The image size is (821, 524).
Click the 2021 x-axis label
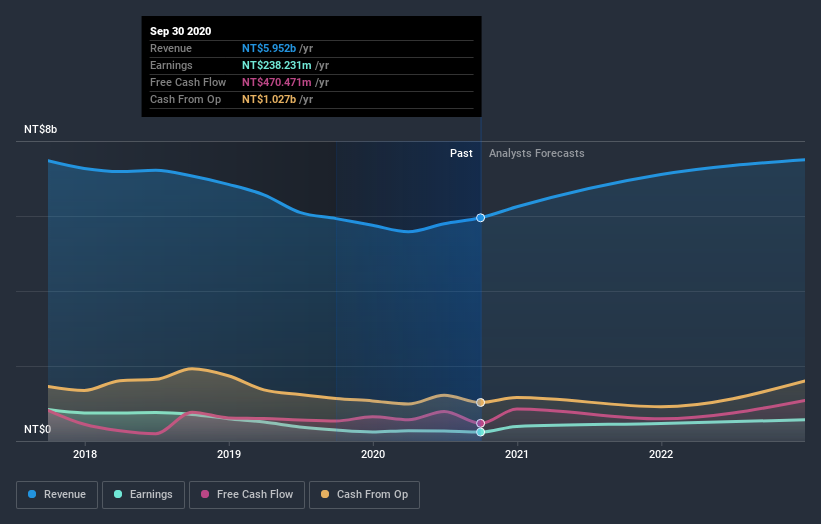click(517, 454)
